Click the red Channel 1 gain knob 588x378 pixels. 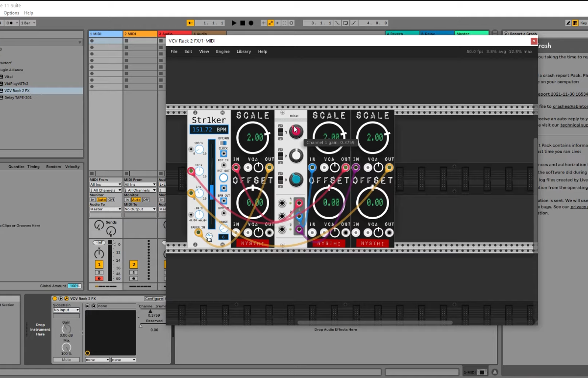pos(295,131)
